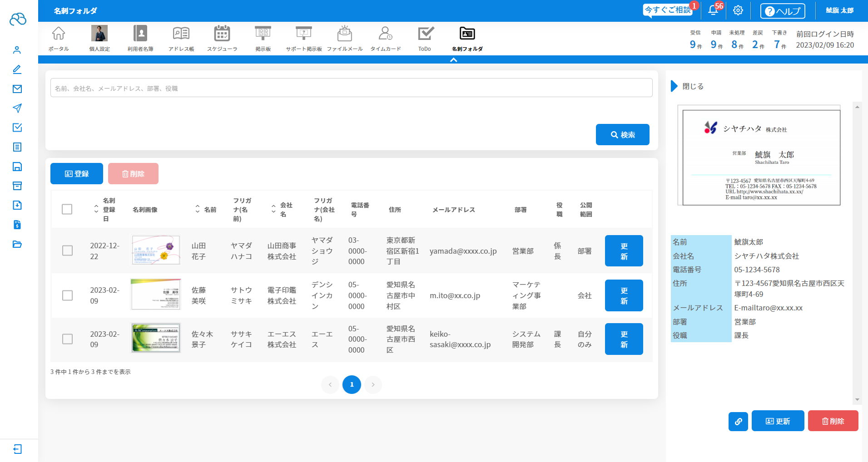Sort by 名刺登録日 column arrows
This screenshot has width=868, height=462.
[x=96, y=209]
